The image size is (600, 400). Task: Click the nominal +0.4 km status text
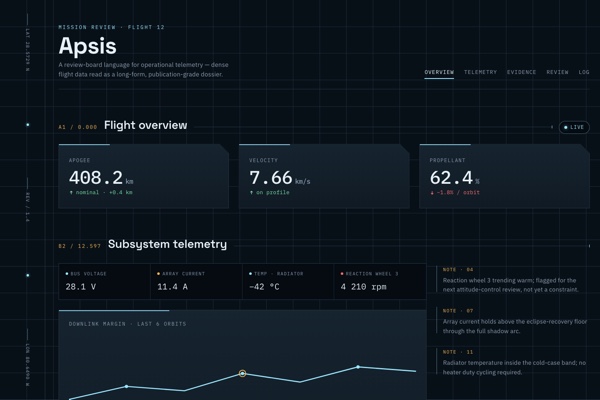(x=101, y=193)
